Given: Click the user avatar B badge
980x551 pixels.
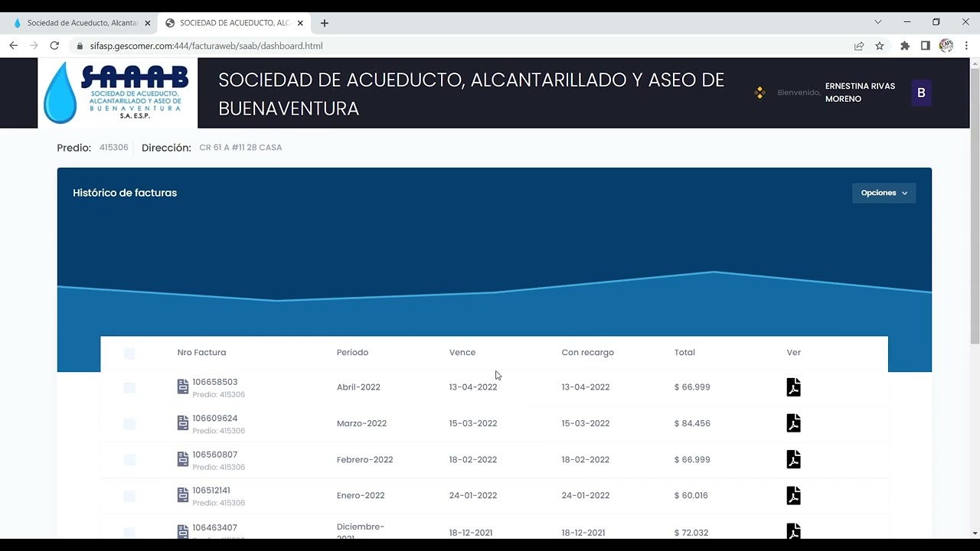Looking at the screenshot, I should 921,93.
